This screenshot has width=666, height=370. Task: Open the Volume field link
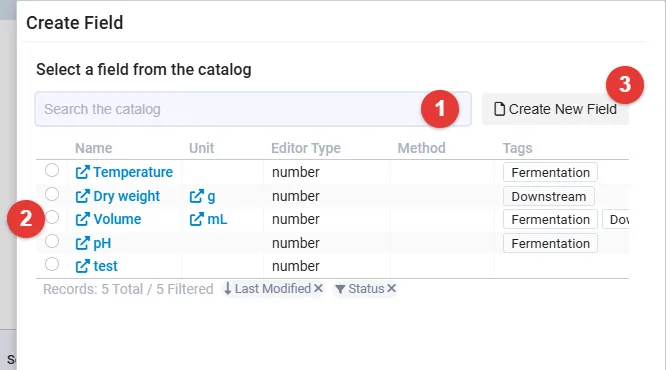(x=117, y=219)
